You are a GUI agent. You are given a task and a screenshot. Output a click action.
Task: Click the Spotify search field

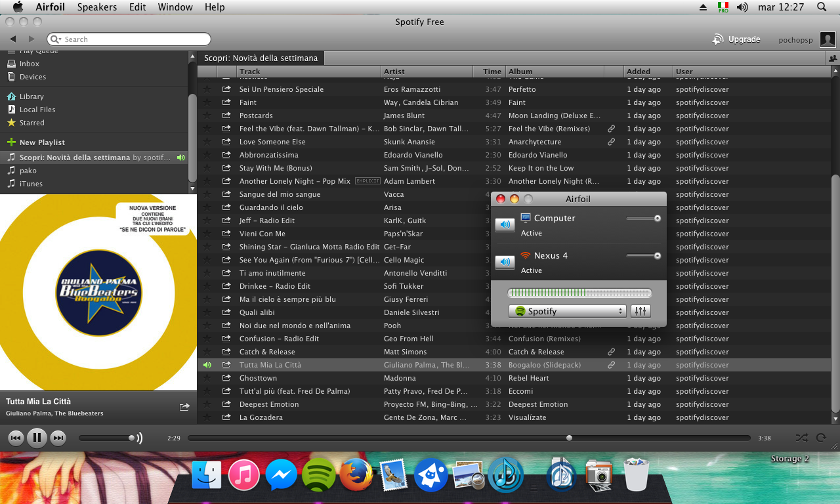click(129, 39)
